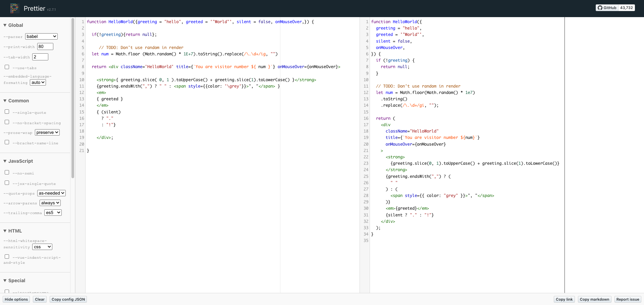Screen dimensions: 644x305
Task: Open the --trailing-comma dropdown showing es5
Action: (53, 212)
